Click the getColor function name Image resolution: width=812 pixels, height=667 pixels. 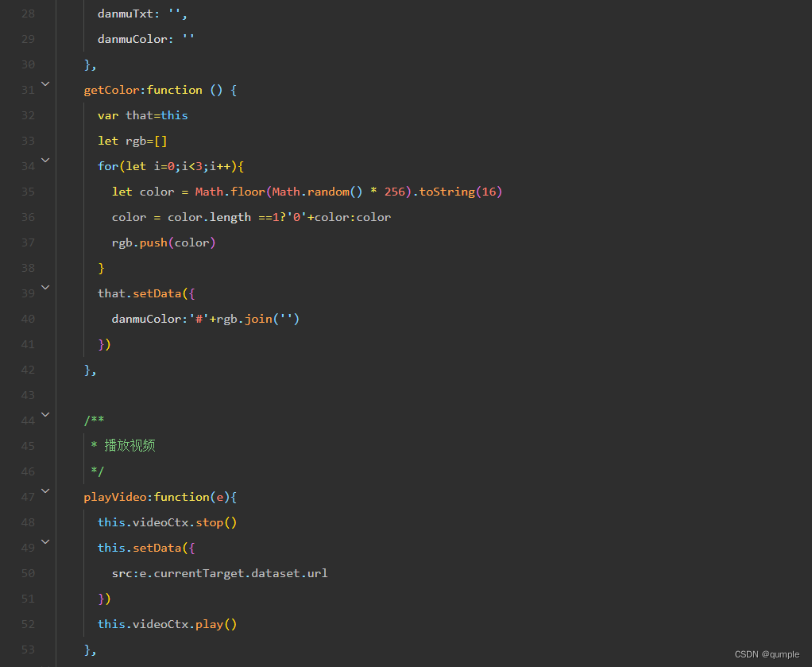[111, 90]
